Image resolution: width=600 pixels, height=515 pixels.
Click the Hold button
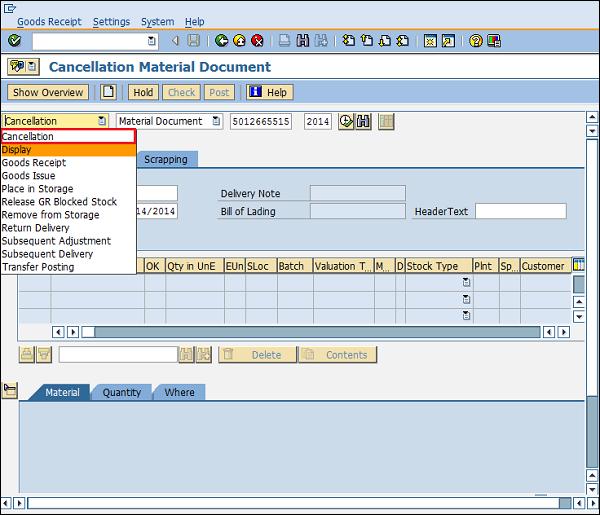[x=143, y=92]
